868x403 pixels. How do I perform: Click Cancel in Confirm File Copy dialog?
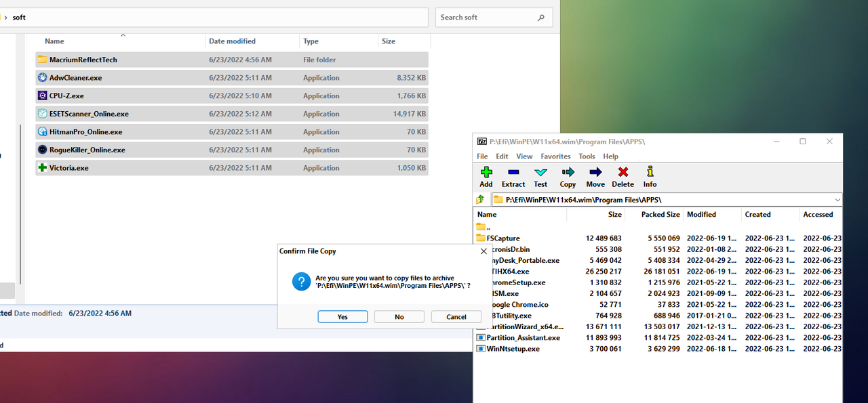coord(456,317)
